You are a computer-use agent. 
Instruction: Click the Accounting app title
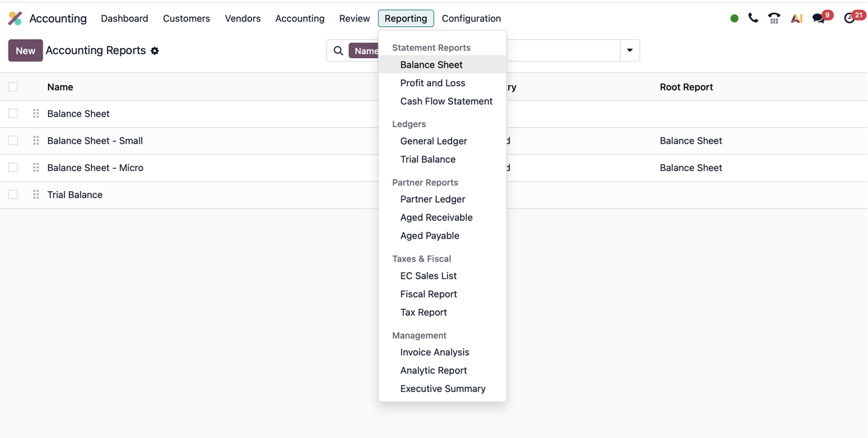(x=58, y=18)
